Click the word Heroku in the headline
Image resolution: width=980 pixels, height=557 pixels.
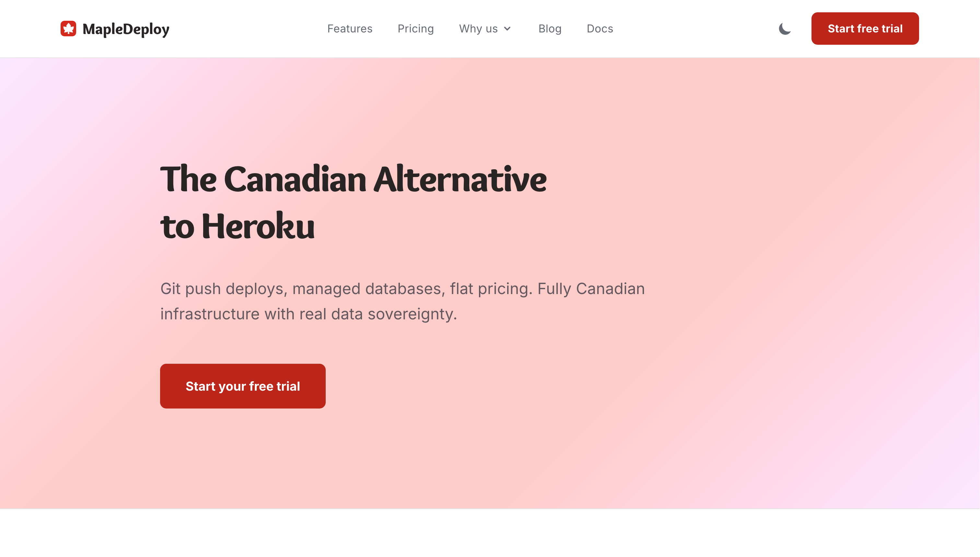coord(258,227)
